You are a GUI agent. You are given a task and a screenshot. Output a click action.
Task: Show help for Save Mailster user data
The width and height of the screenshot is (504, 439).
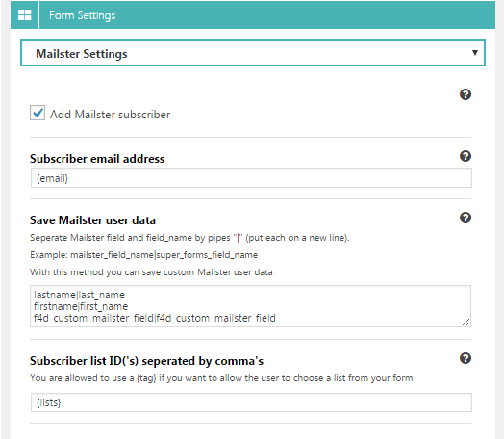(466, 218)
